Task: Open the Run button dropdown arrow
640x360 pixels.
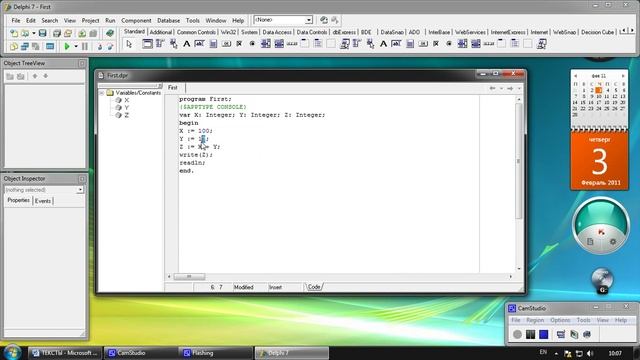Action: [76, 47]
